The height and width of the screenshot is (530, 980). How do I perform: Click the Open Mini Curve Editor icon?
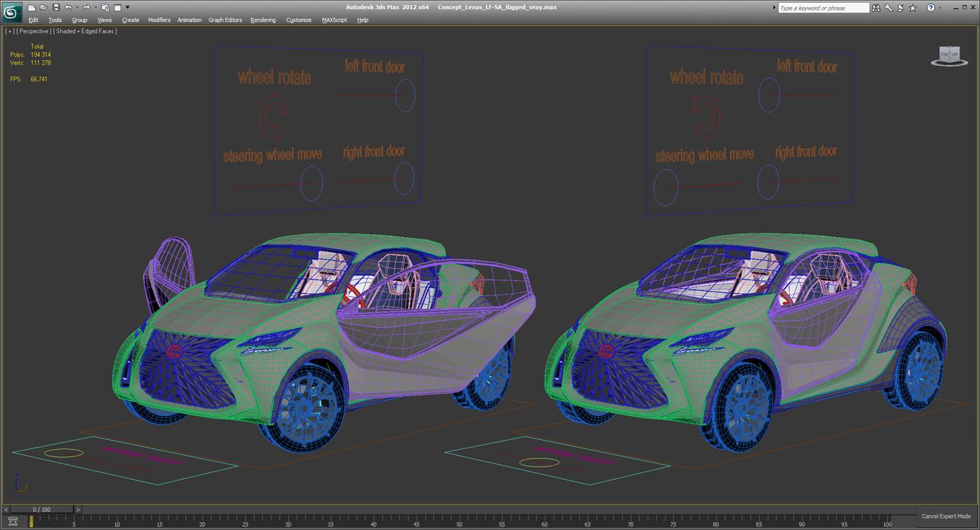(x=12, y=522)
